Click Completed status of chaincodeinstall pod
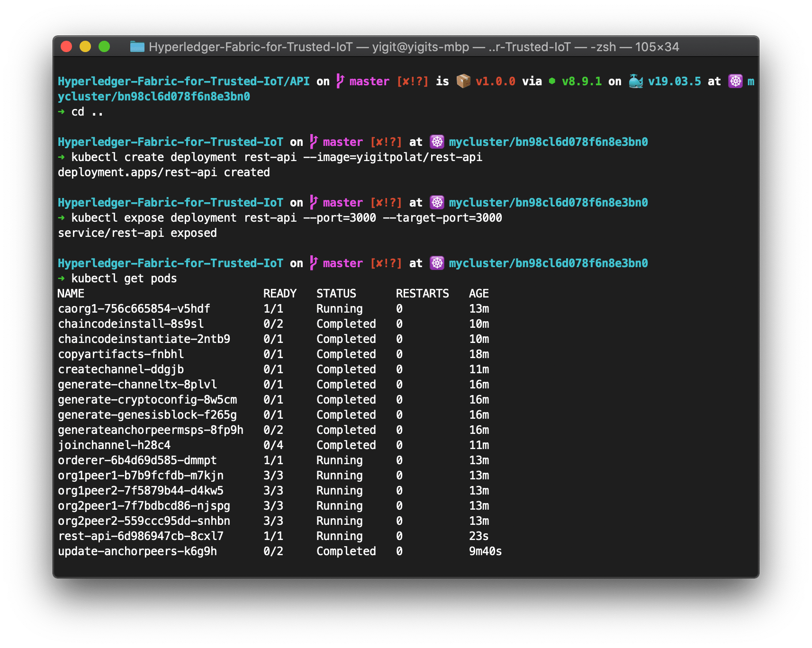This screenshot has height=648, width=812. (x=346, y=324)
